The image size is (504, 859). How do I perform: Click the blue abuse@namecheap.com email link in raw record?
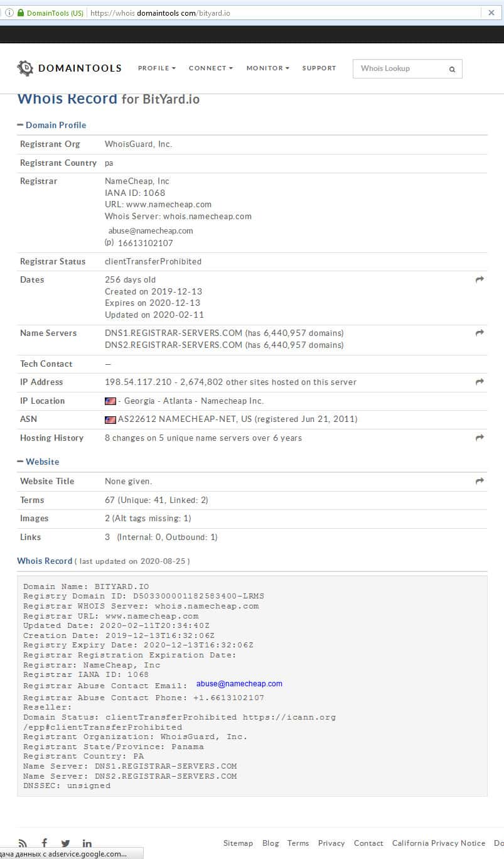click(x=239, y=684)
